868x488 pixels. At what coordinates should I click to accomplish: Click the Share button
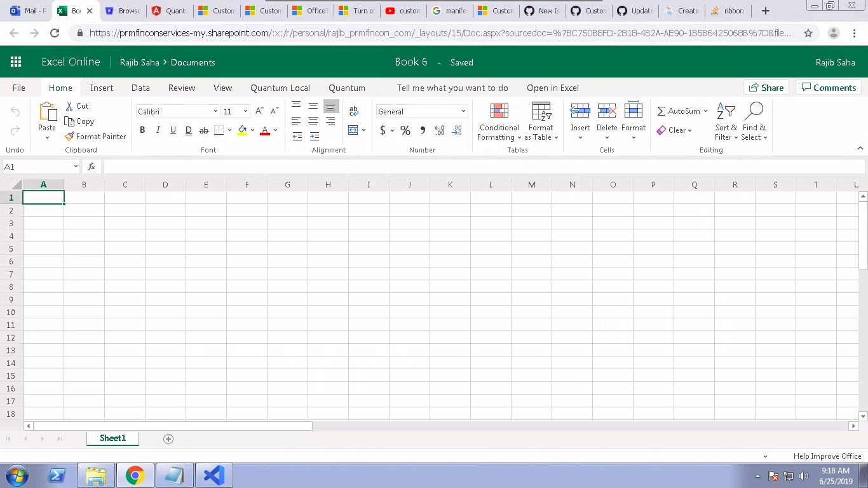tap(766, 88)
